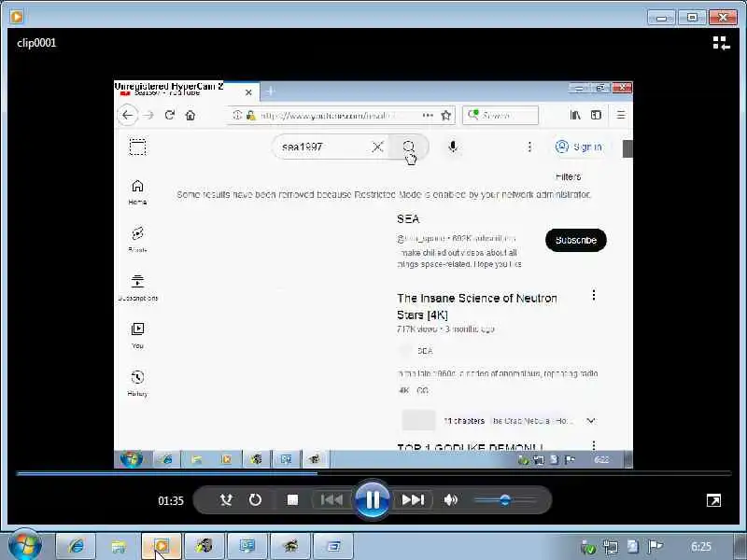Screen dimensions: 747x560
Task: Expand the 11 chapters section chevron
Action: 591,421
